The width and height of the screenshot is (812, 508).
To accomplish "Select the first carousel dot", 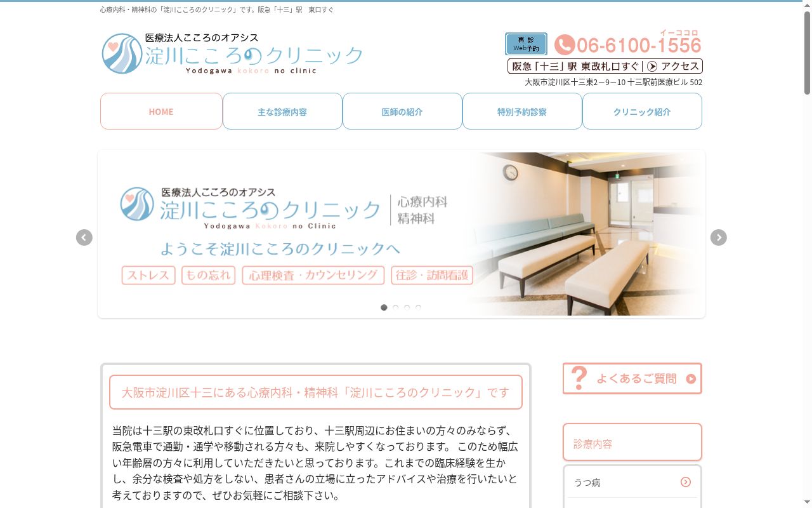I will (384, 307).
